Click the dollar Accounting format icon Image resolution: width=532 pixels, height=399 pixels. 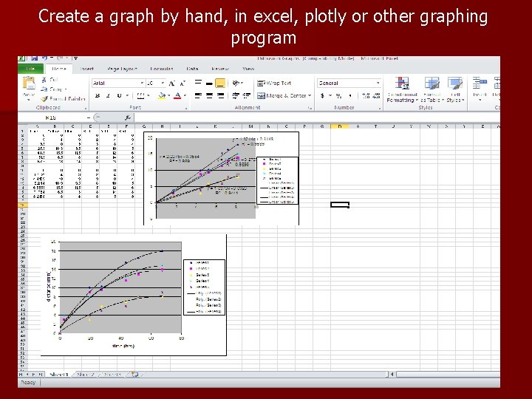click(322, 95)
